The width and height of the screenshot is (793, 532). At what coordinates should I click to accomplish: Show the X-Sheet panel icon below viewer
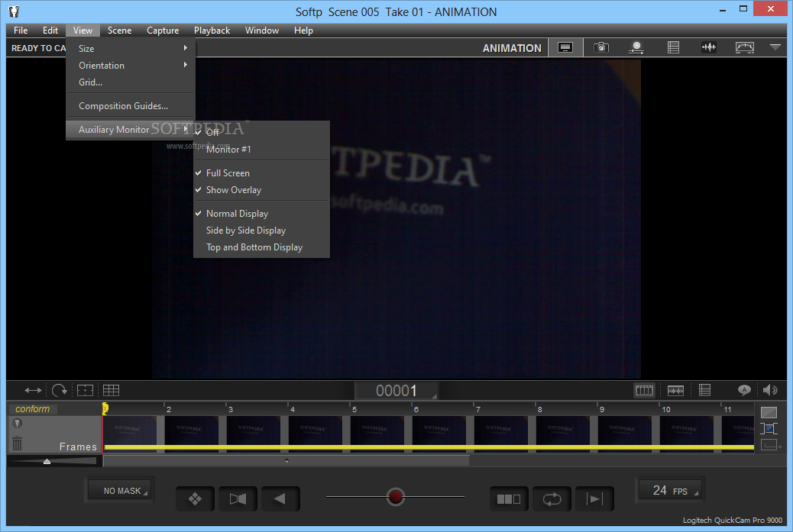pos(704,390)
